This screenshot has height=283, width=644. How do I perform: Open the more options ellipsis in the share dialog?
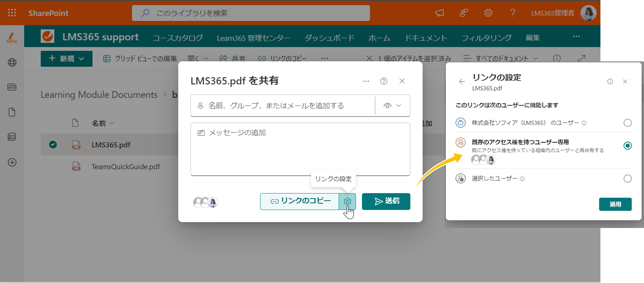click(x=366, y=81)
